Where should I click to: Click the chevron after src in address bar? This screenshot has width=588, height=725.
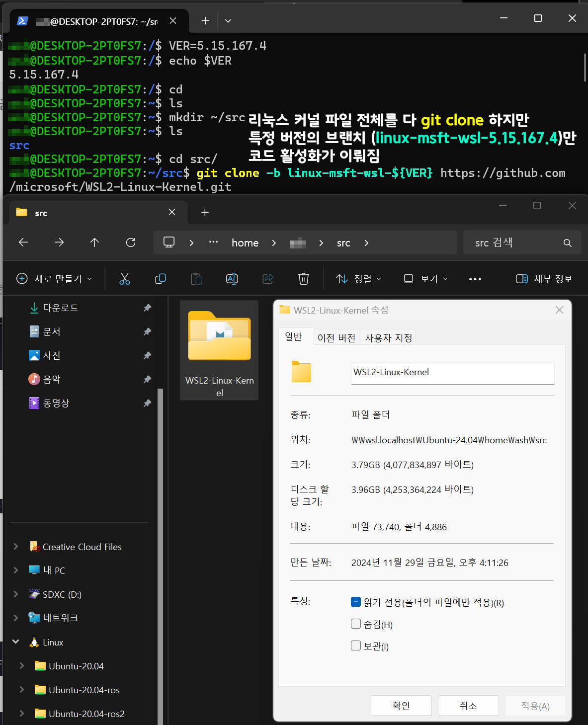tap(366, 243)
